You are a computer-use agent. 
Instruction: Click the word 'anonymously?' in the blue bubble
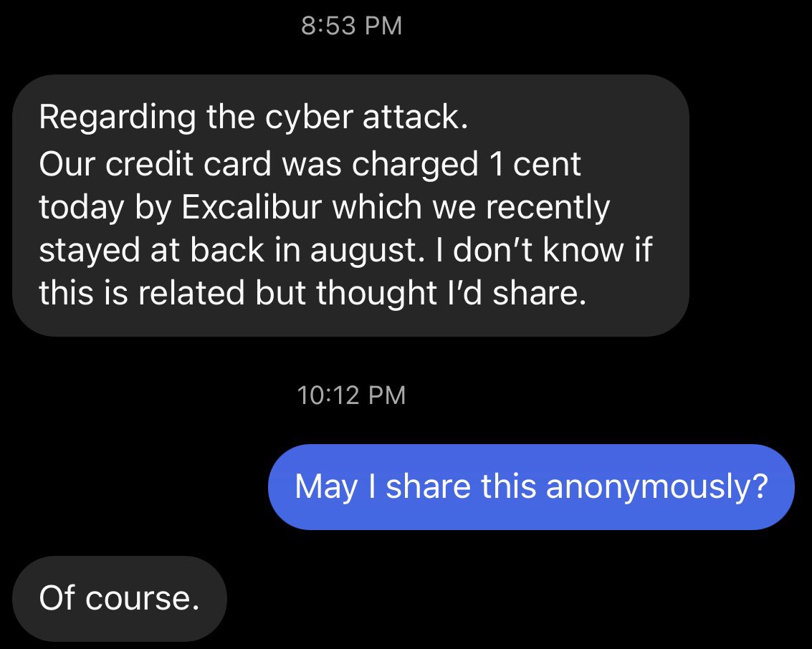(656, 488)
